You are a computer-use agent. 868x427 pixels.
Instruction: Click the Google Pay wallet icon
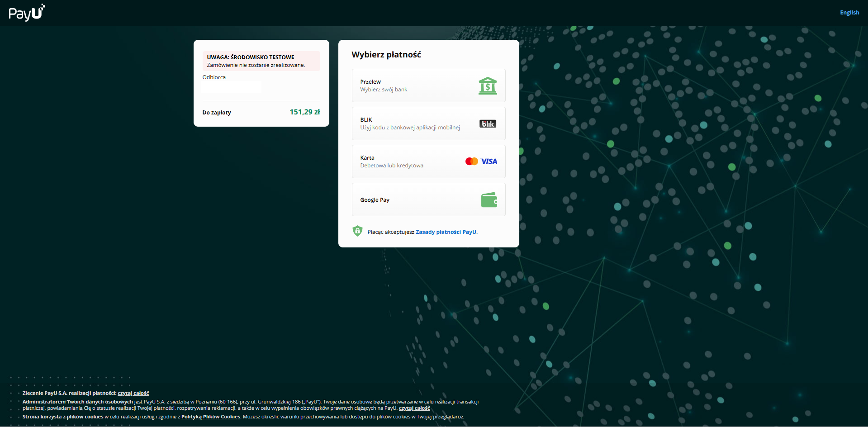[489, 200]
